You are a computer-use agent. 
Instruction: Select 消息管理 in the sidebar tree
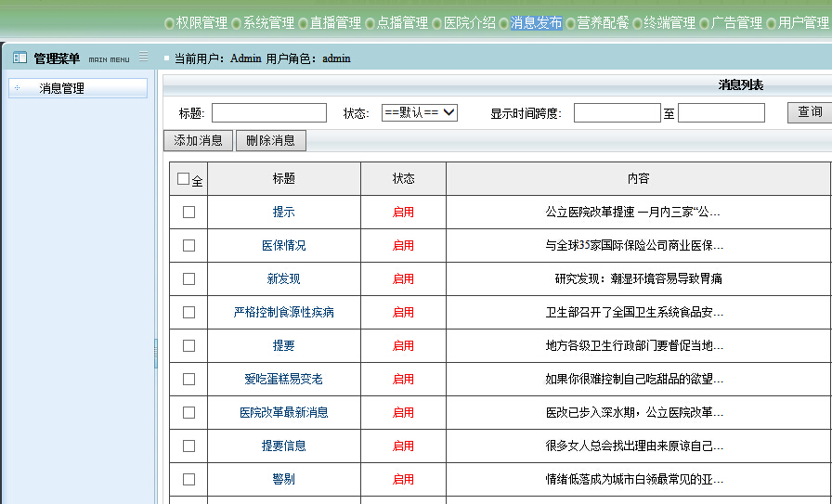point(61,88)
